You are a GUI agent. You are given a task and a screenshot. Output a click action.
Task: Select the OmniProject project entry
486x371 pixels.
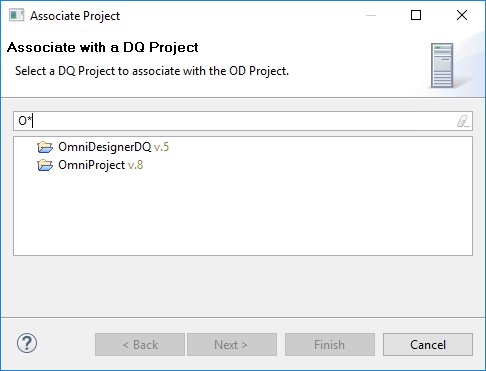(91, 165)
